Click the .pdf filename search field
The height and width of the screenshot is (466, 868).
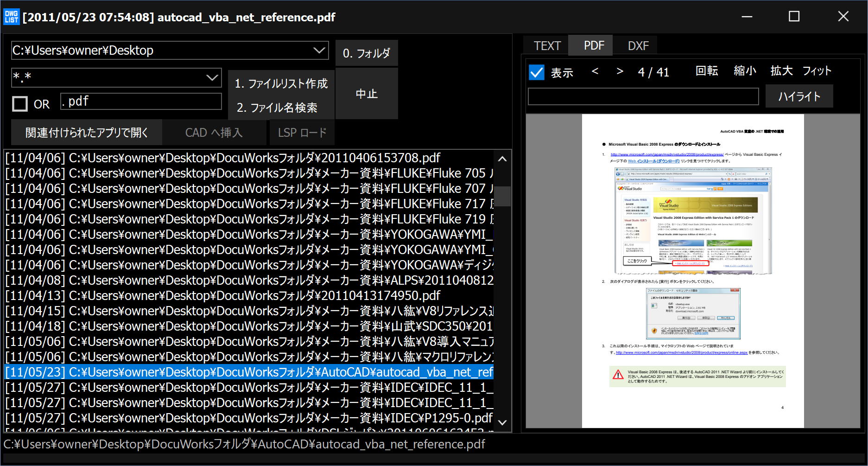(x=141, y=102)
